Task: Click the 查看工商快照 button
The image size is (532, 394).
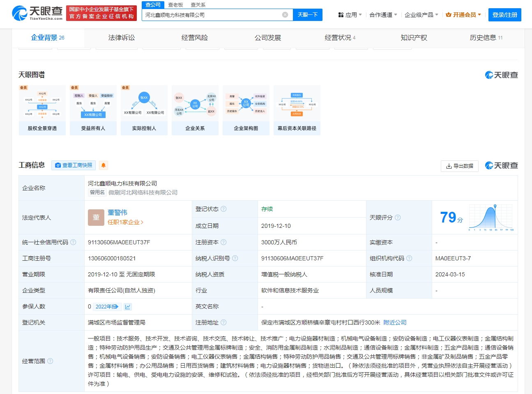Action: [74, 165]
